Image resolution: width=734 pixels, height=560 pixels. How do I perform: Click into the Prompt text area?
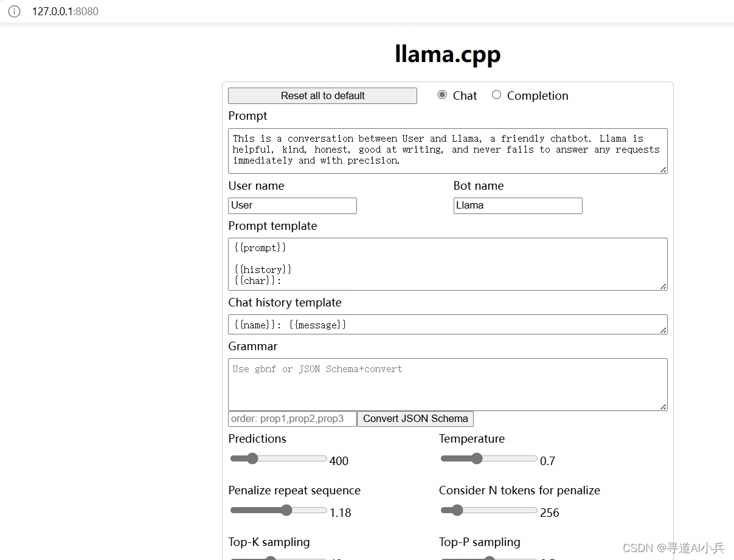click(448, 151)
